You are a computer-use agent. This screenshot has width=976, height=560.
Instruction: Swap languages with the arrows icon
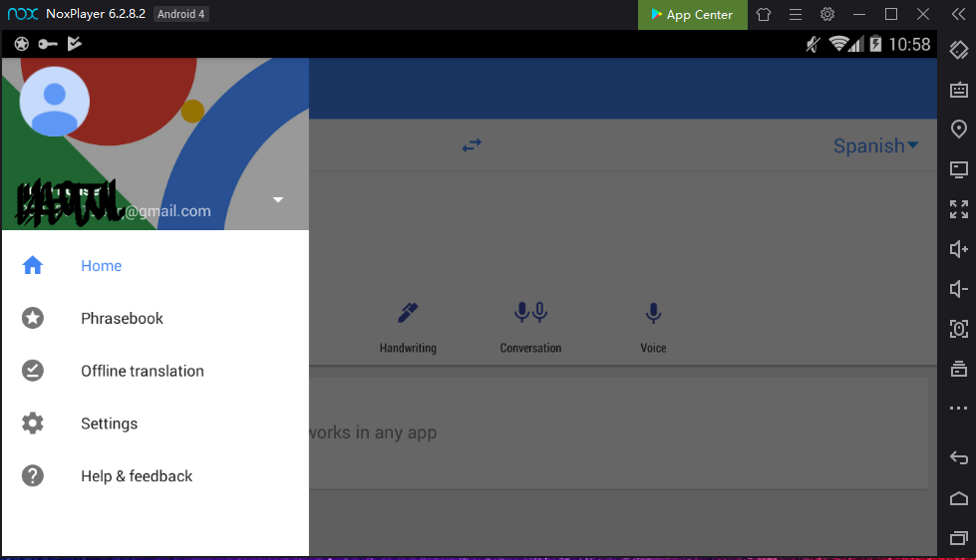coord(472,145)
